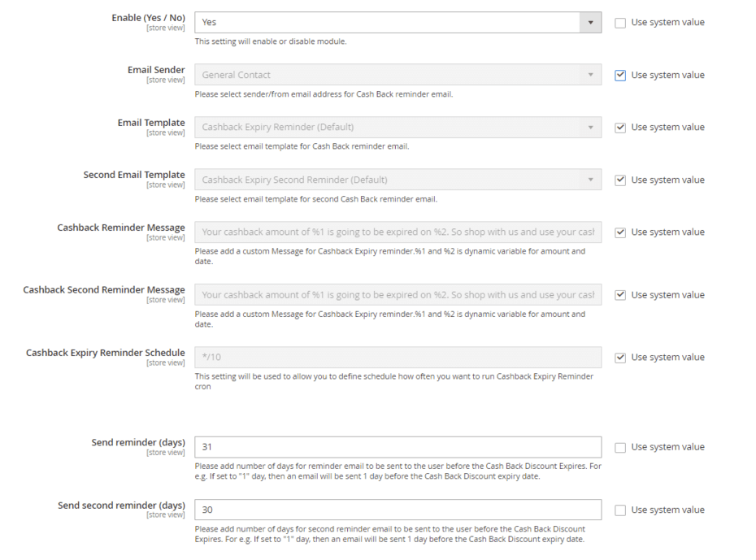Image resolution: width=756 pixels, height=560 pixels.
Task: Click the Cashback Reminder Message text field
Action: [x=398, y=232]
